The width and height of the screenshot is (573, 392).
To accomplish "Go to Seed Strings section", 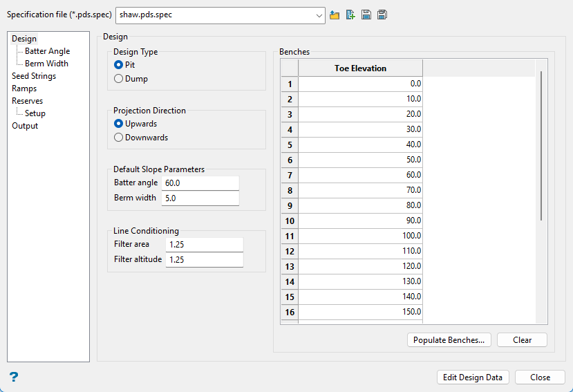I will (34, 76).
